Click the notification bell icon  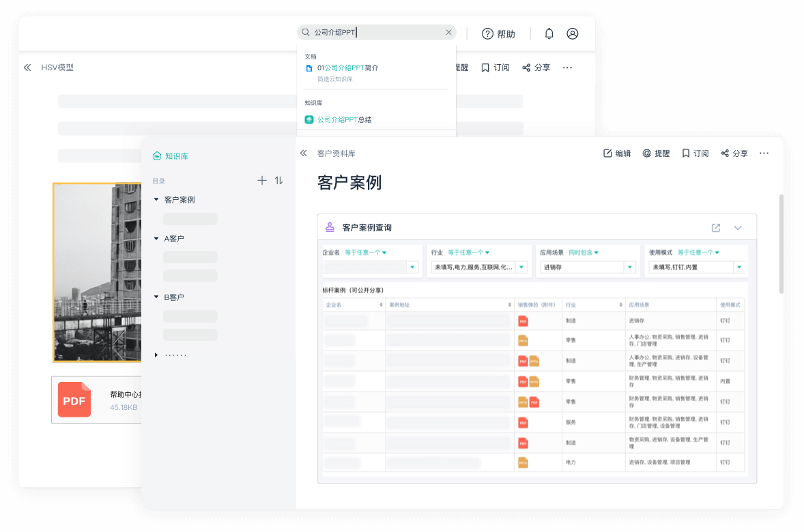[549, 33]
